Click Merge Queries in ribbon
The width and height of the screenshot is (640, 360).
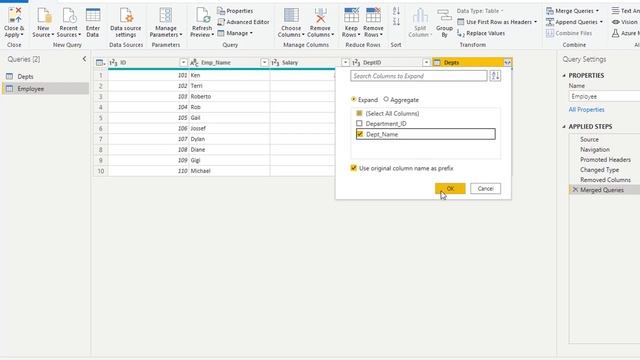coord(572,11)
